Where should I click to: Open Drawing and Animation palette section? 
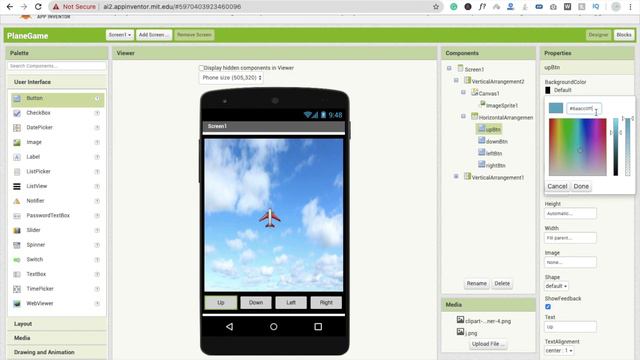click(57, 352)
